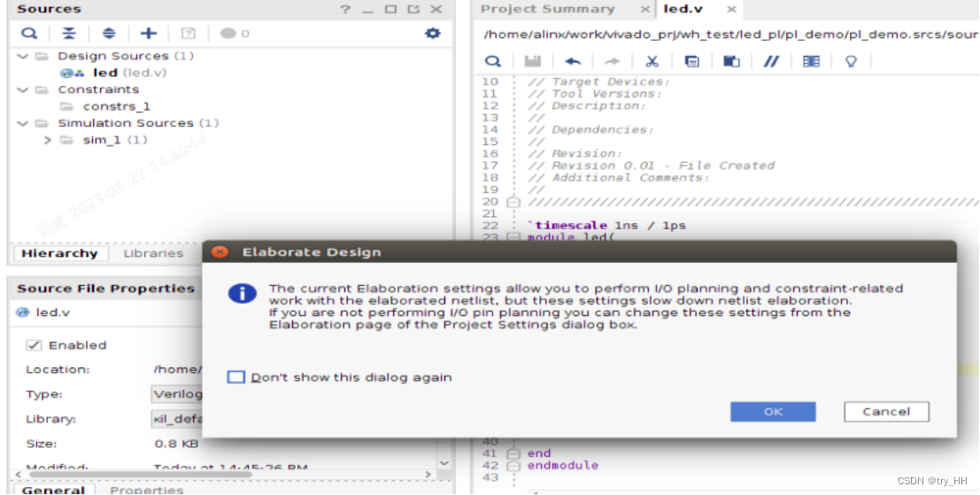The image size is (980, 495).
Task: Switch to Project Summary tab
Action: pyautogui.click(x=547, y=10)
